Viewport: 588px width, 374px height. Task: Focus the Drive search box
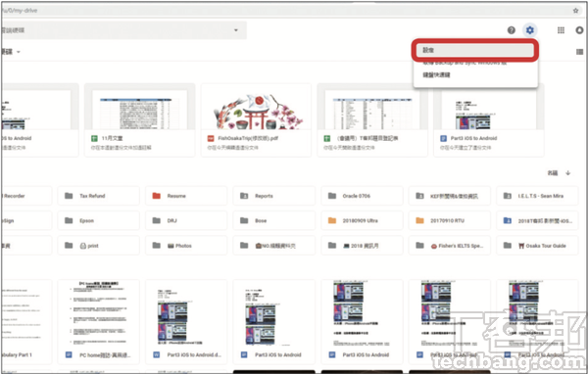[x=123, y=30]
